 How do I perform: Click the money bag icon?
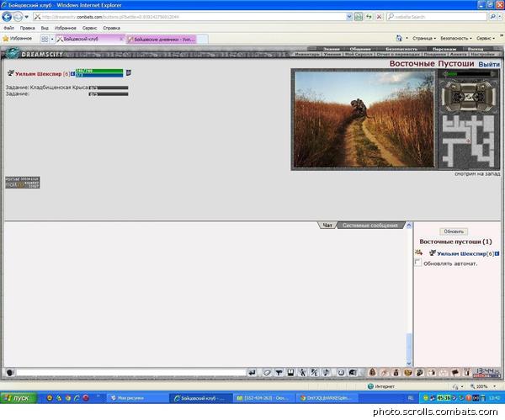[x=396, y=373]
